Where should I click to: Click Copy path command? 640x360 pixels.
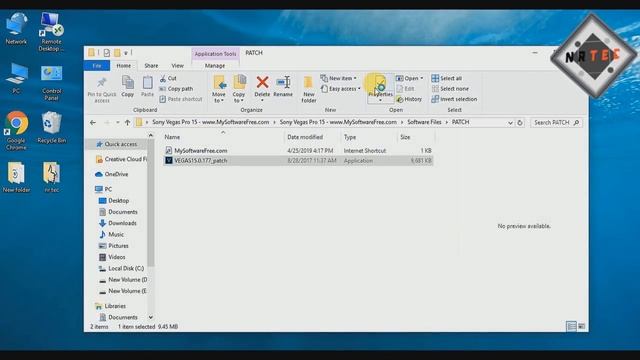176,89
